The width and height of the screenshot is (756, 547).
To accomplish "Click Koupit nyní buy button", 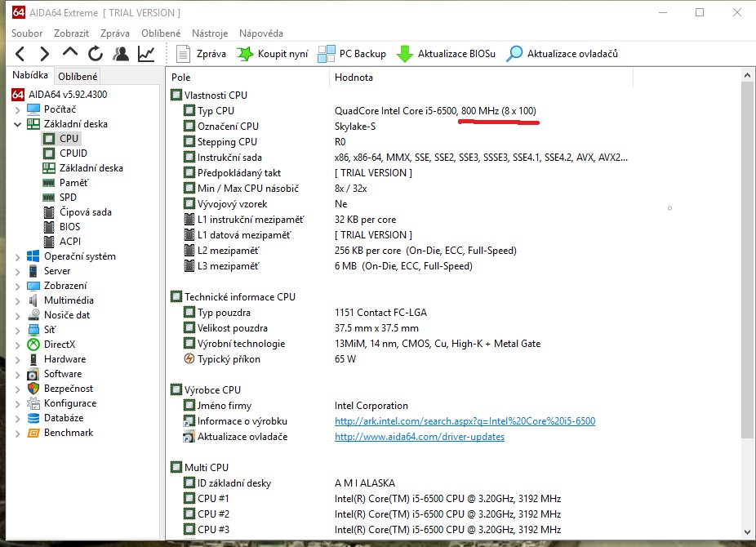I will point(273,54).
